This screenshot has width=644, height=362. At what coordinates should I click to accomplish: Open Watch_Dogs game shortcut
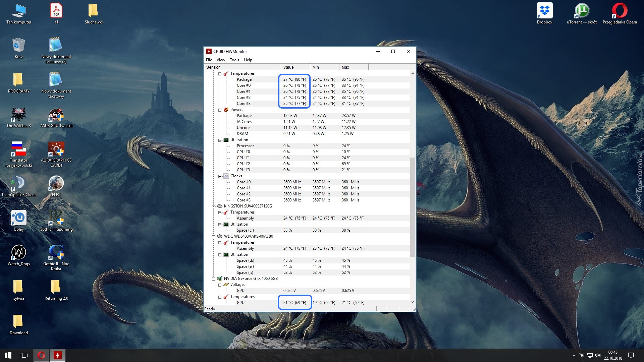18,253
